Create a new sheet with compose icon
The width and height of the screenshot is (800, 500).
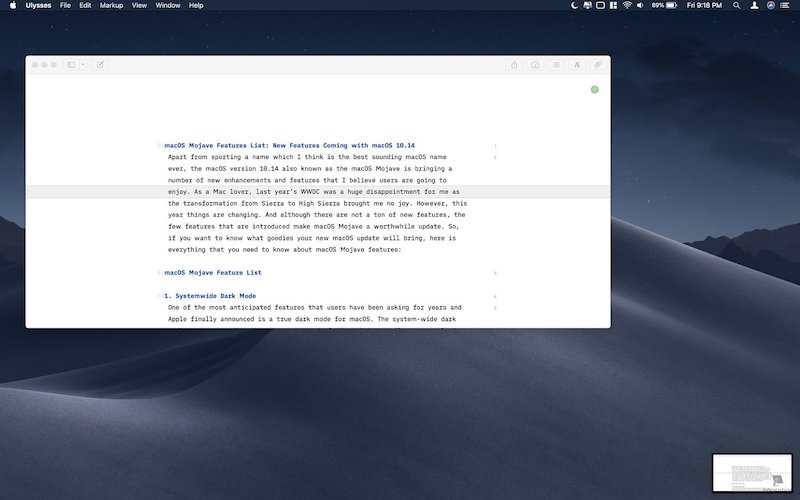100,65
